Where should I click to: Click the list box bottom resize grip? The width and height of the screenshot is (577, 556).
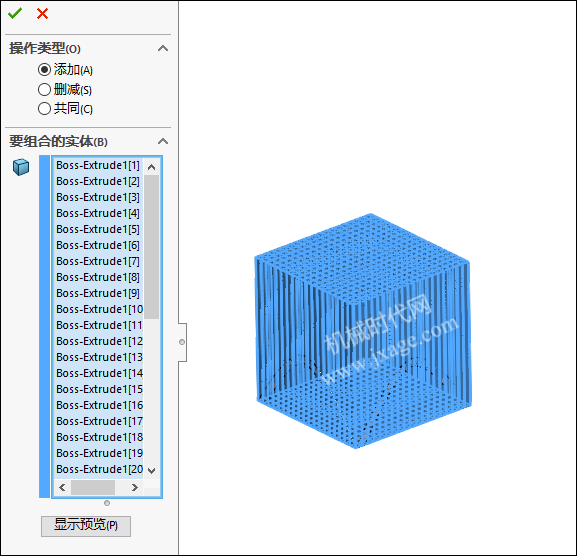click(x=107, y=503)
